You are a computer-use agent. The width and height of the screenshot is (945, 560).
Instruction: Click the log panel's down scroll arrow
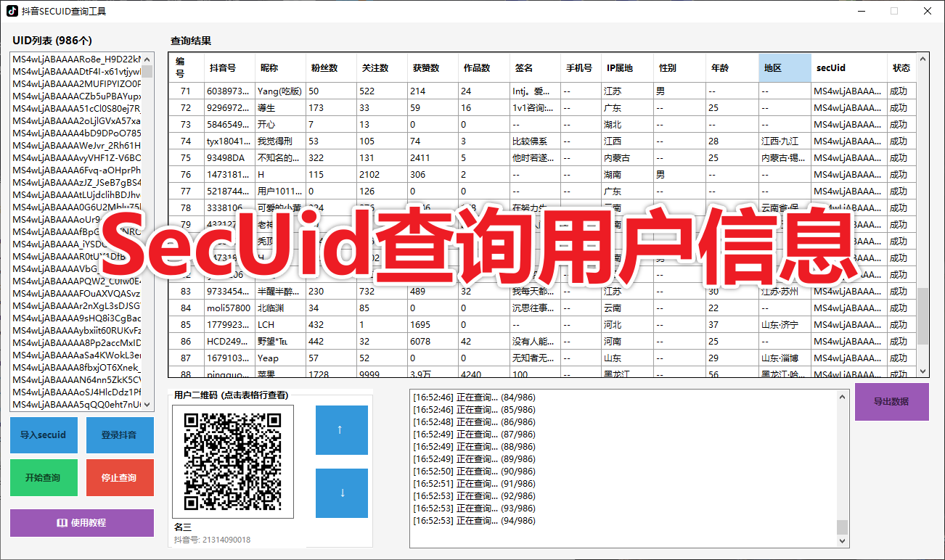click(x=841, y=540)
